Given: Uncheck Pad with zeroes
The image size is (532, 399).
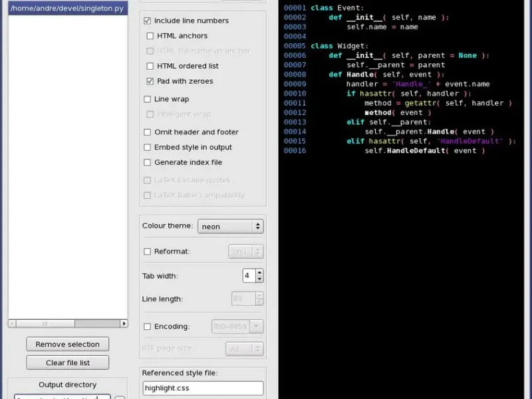Looking at the screenshot, I should 150,81.
